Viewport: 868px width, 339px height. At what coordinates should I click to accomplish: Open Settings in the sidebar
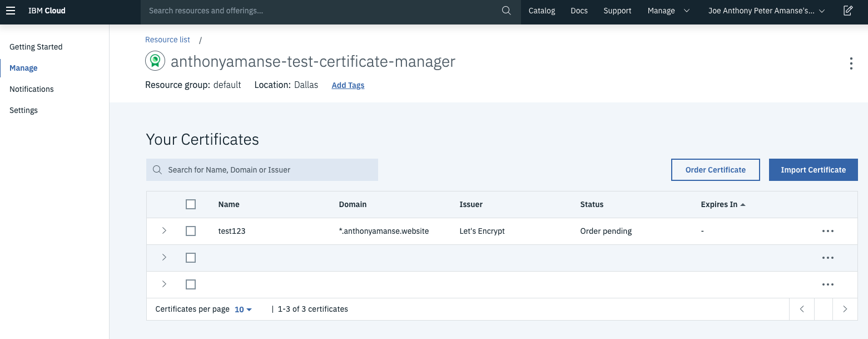tap(23, 110)
